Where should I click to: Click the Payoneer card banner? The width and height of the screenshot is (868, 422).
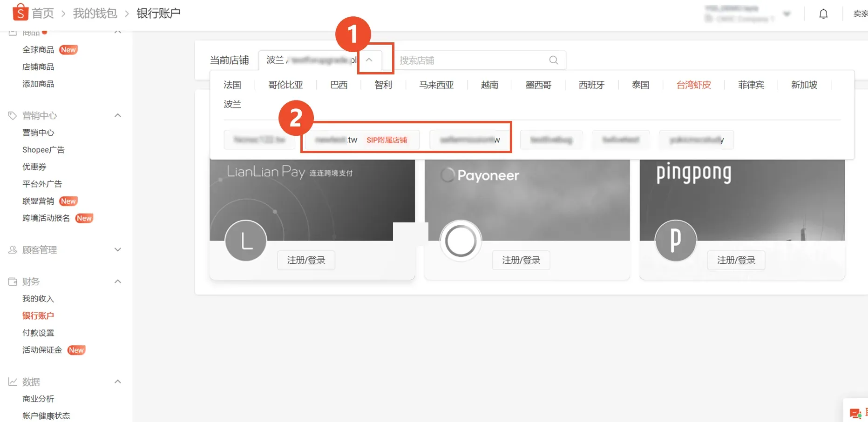point(527,200)
